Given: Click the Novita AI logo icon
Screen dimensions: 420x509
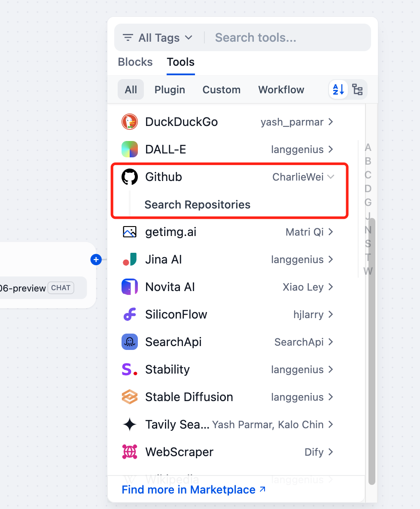Looking at the screenshot, I should (129, 287).
